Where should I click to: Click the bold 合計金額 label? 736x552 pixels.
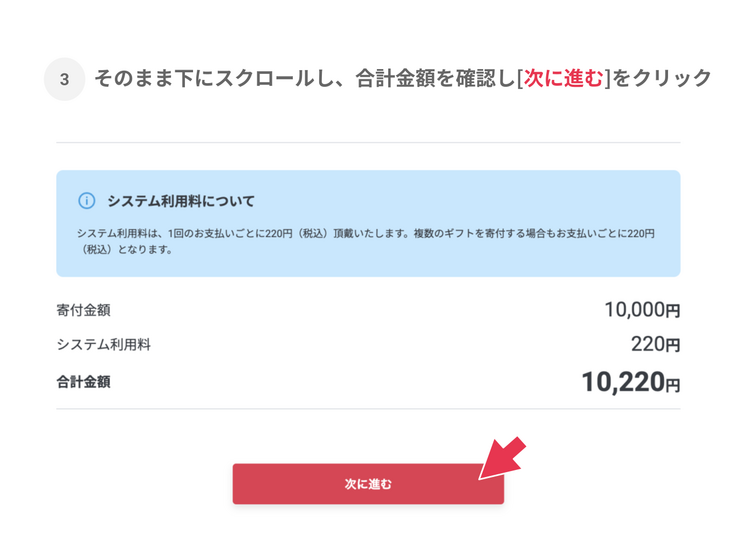[x=83, y=381]
